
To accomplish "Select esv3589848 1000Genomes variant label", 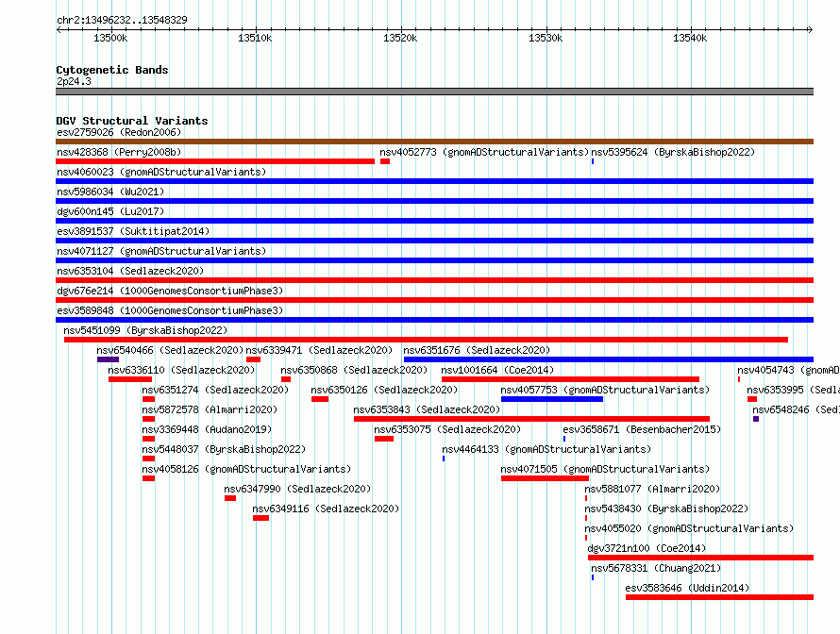I will [170, 310].
